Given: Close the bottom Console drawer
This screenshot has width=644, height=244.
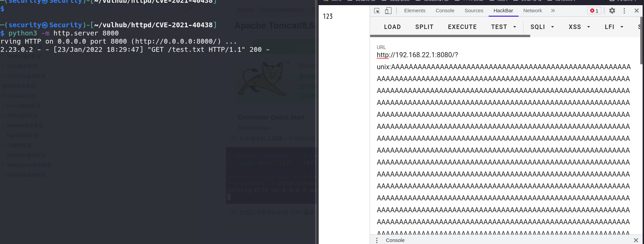Looking at the screenshot, I should tap(636, 240).
